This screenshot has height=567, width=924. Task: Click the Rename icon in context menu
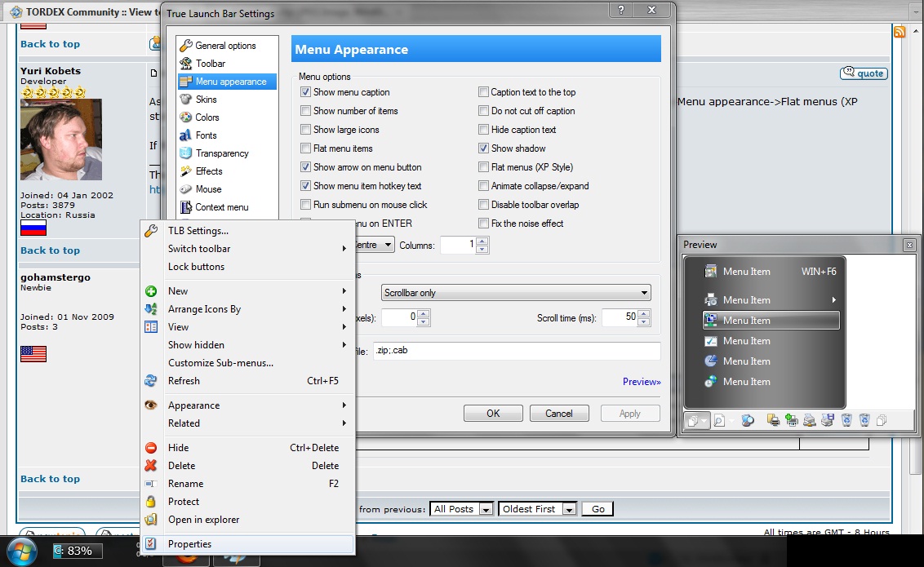tap(151, 484)
